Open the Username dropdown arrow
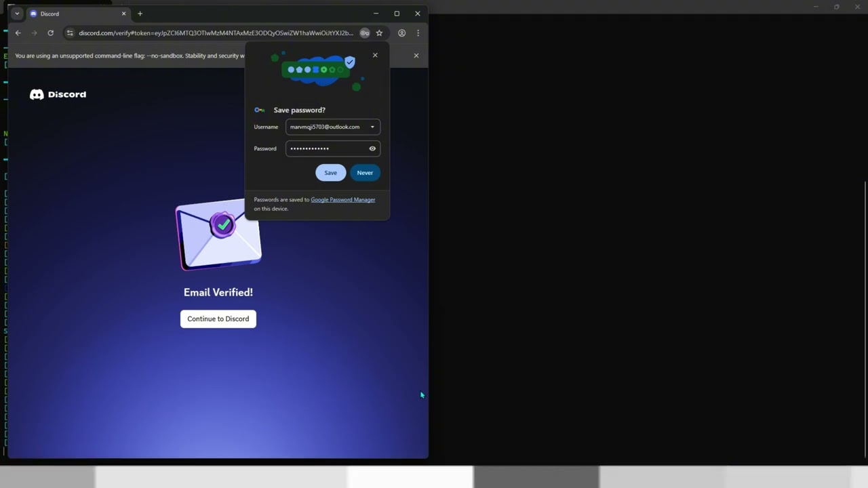The height and width of the screenshot is (488, 868). [372, 127]
